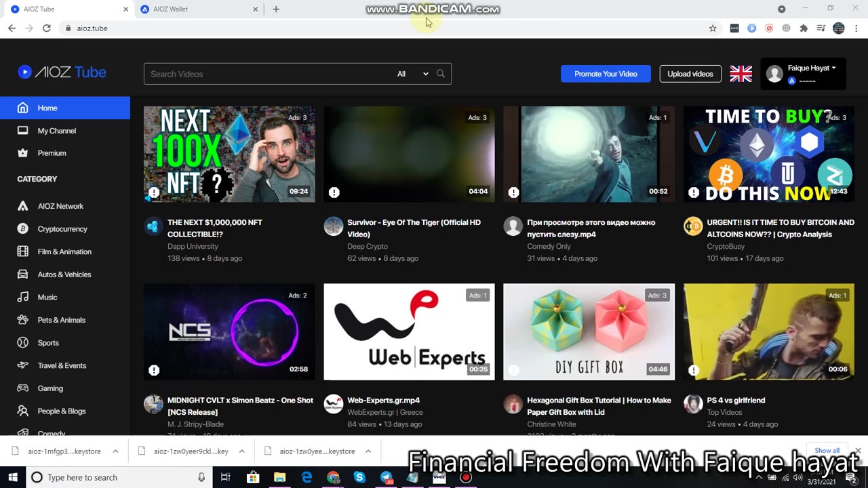This screenshot has width=868, height=488.
Task: Open the AIOZ Tube logo homepage
Action: pyautogui.click(x=62, y=72)
